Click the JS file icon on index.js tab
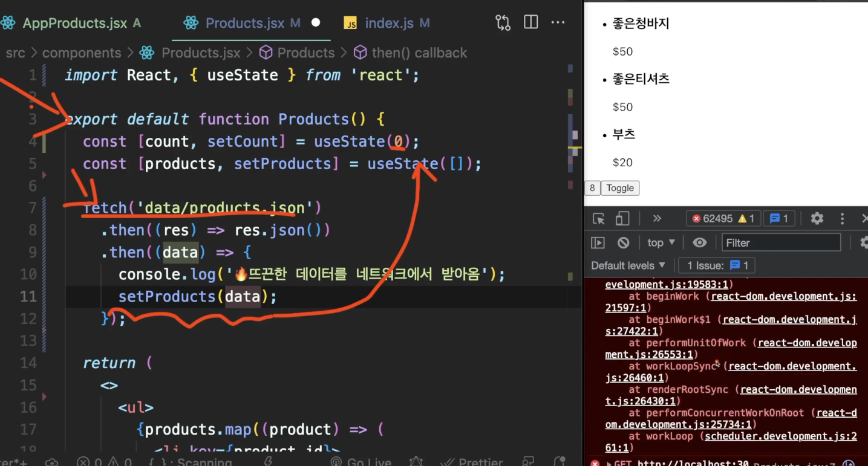This screenshot has width=868, height=466. coord(350,24)
